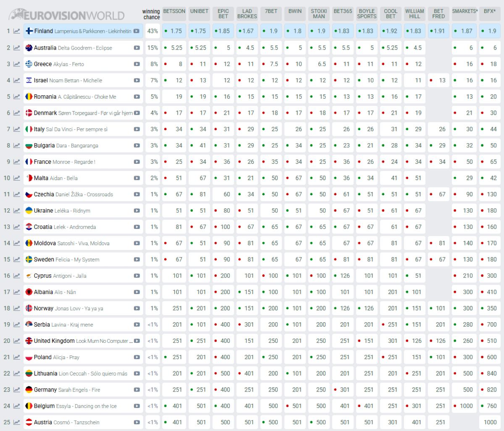The height and width of the screenshot is (431, 504).
Task: Open United Kingdom Look Mum No Computer entry
Action: (83, 341)
